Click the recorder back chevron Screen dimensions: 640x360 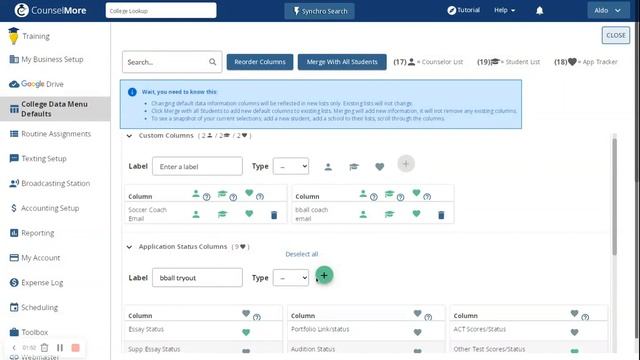pos(14,347)
